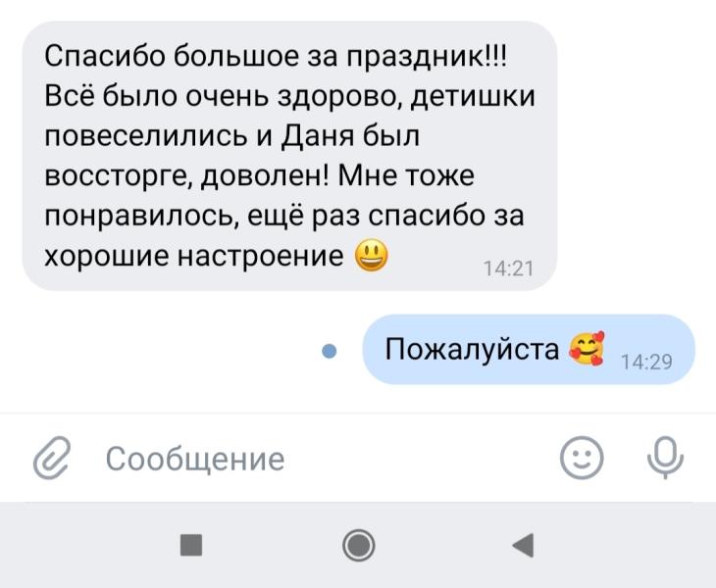Click the 14:21 timestamp on received message
This screenshot has height=588, width=716.
(x=508, y=269)
